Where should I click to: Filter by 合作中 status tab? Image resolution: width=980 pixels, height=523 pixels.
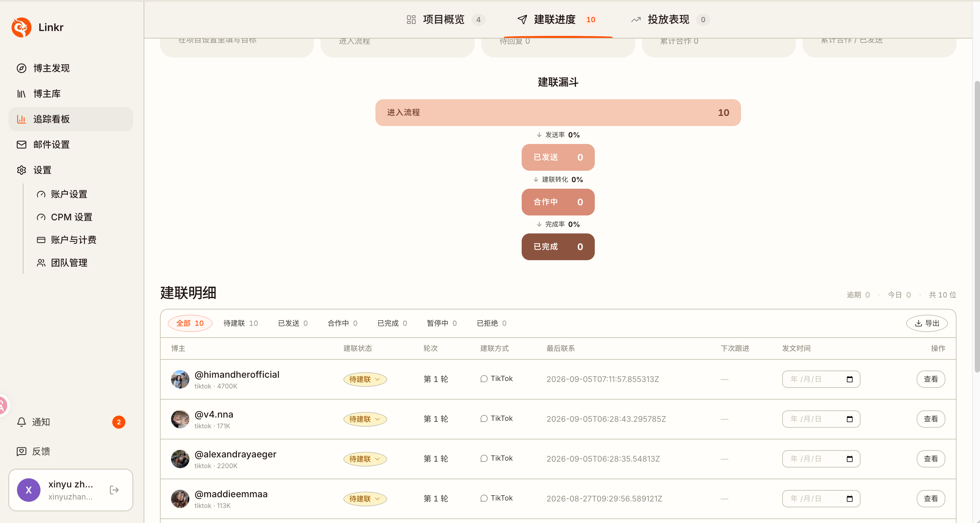point(342,323)
